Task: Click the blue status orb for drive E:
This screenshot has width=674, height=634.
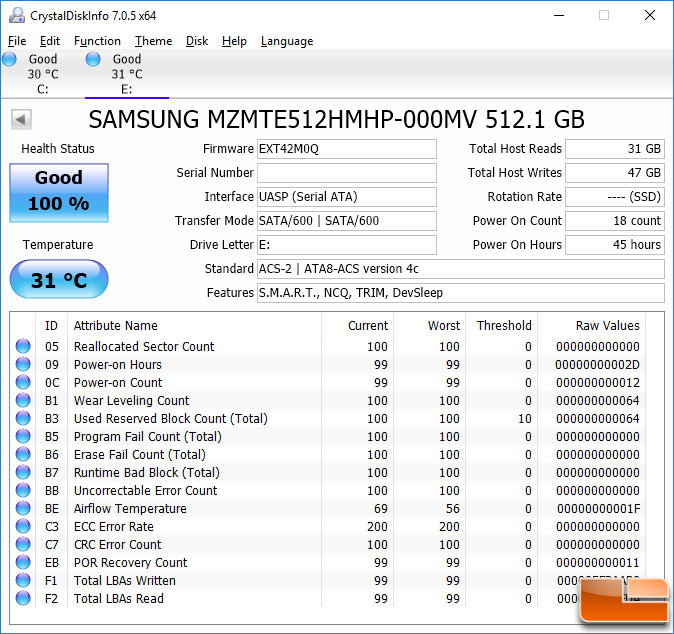Action: (x=93, y=59)
